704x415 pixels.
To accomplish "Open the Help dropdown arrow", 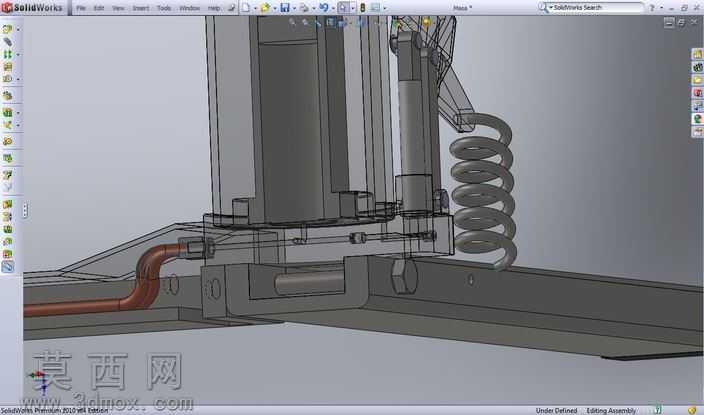I will (661, 8).
